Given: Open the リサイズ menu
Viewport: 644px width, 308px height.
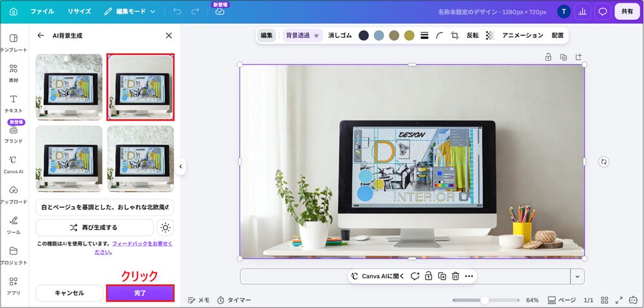Looking at the screenshot, I should [79, 12].
